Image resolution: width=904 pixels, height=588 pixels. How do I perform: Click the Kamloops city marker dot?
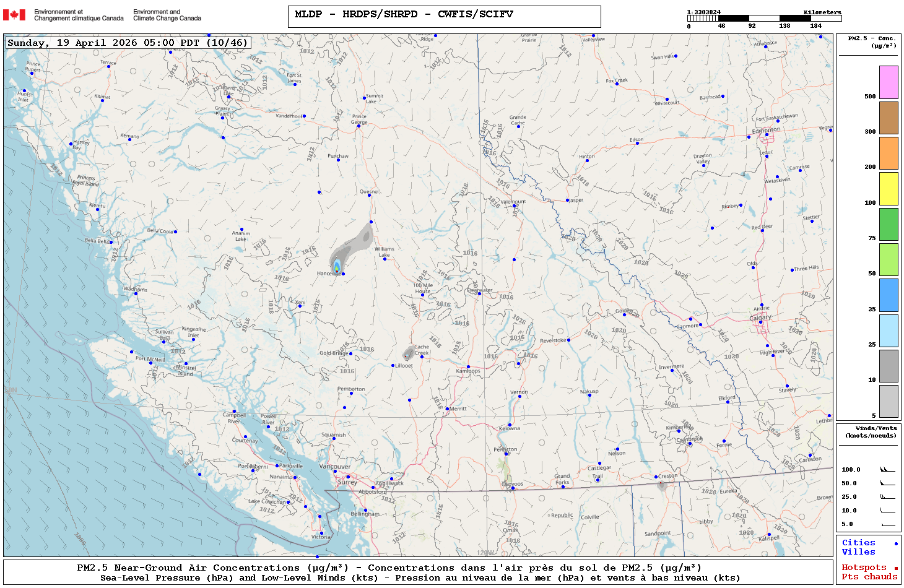468,367
